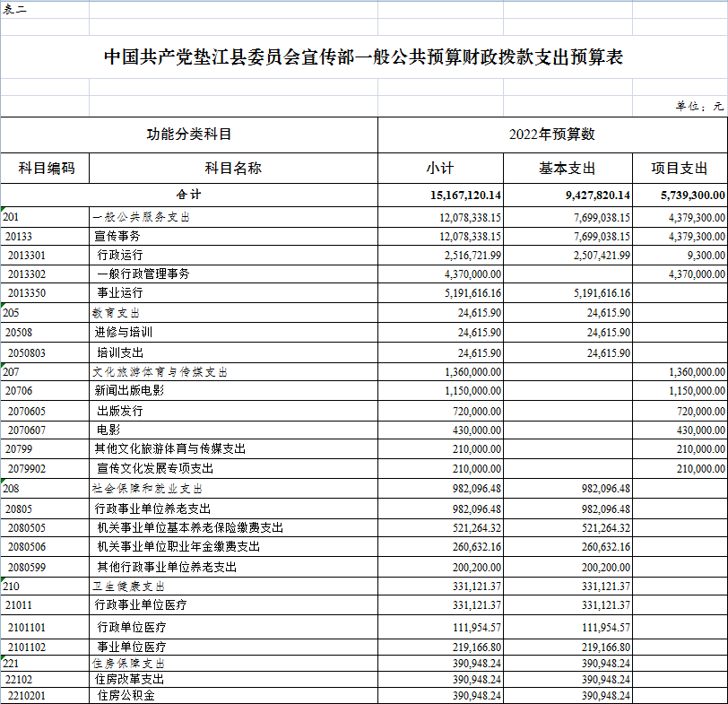Select total value 15,167,120.14
The image size is (728, 704).
pos(440,195)
